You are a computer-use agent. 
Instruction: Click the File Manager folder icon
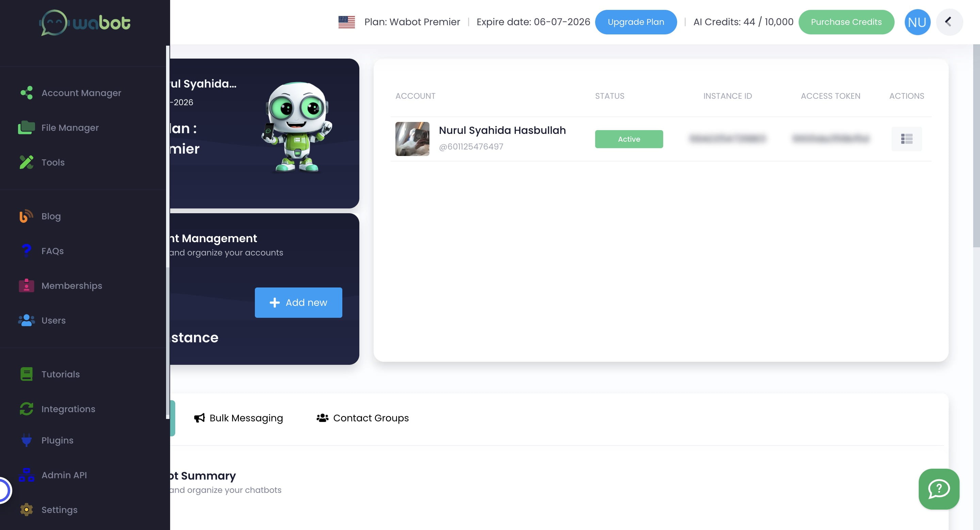(26, 127)
